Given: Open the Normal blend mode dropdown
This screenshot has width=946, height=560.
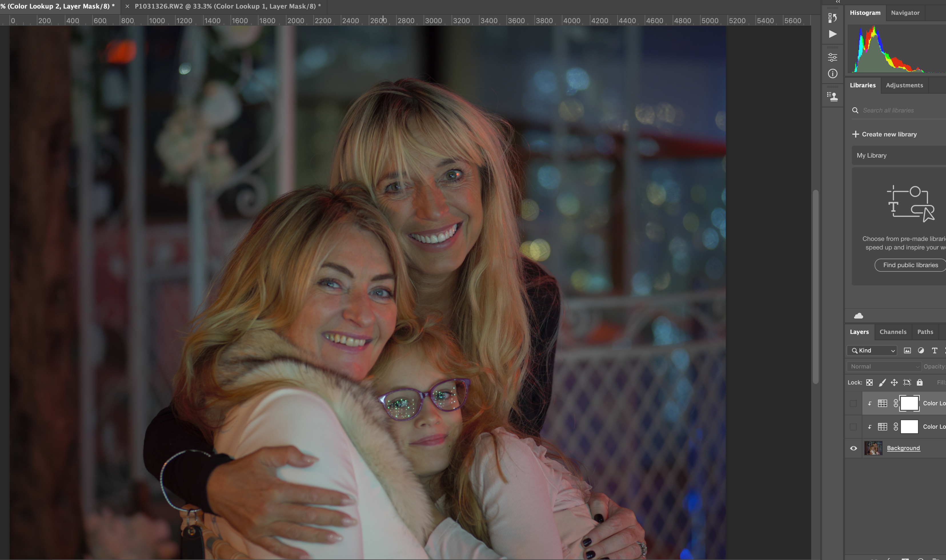Looking at the screenshot, I should 884,366.
